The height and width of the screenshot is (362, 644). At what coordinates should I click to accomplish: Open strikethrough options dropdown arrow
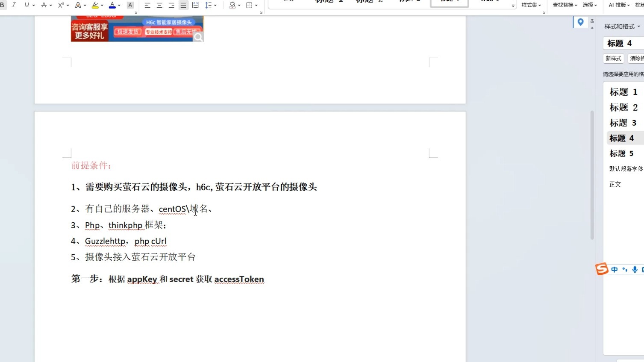click(x=51, y=5)
